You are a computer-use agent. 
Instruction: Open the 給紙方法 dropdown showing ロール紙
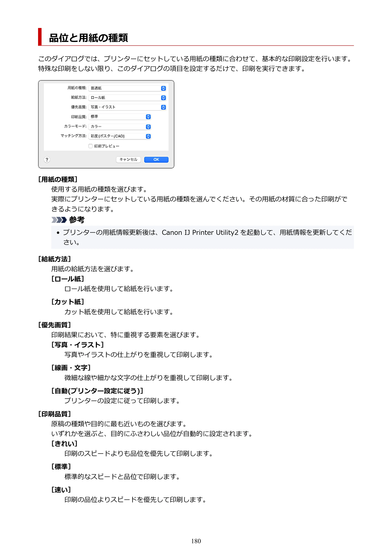pyautogui.click(x=127, y=98)
